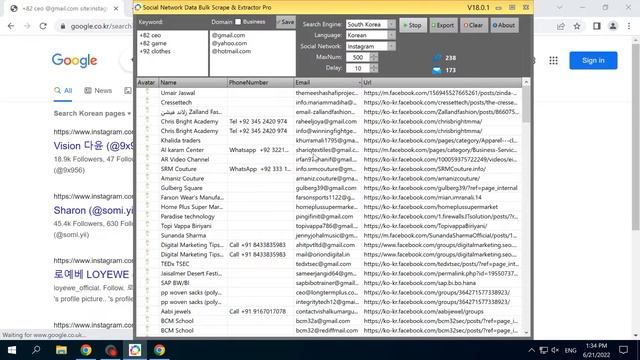Reload the page in Chrome
Viewport: 640px width, 360px height.
43,26
